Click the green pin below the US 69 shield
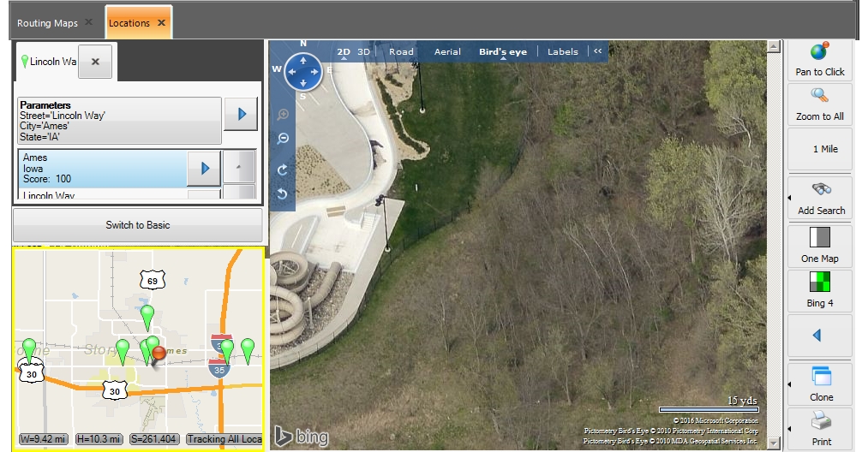 click(147, 317)
